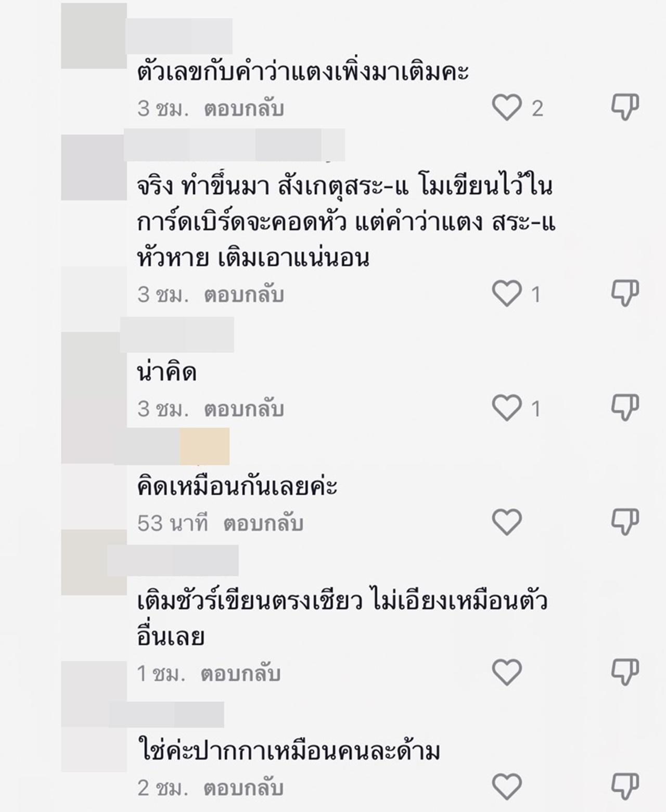Like the น่าคิด comment

point(507,408)
